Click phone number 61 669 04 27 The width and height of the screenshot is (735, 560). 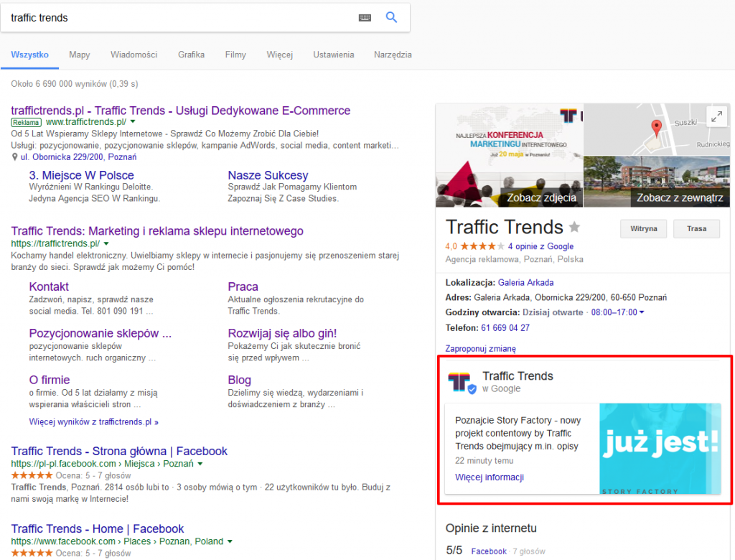point(505,328)
